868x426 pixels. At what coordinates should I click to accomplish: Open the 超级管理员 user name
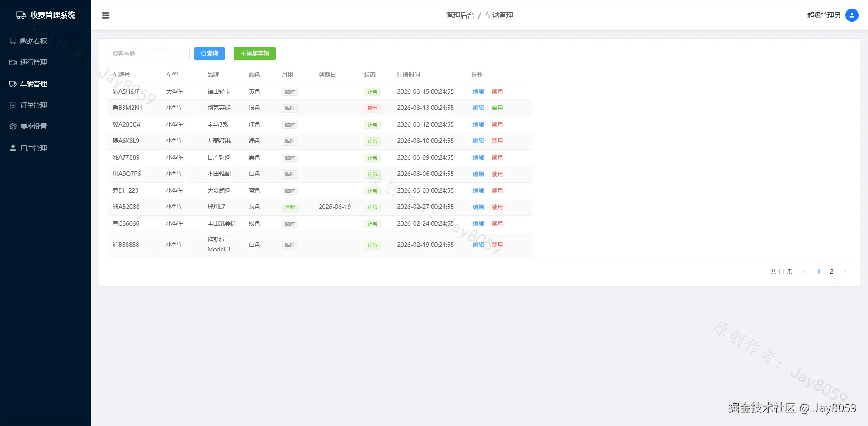pyautogui.click(x=824, y=15)
